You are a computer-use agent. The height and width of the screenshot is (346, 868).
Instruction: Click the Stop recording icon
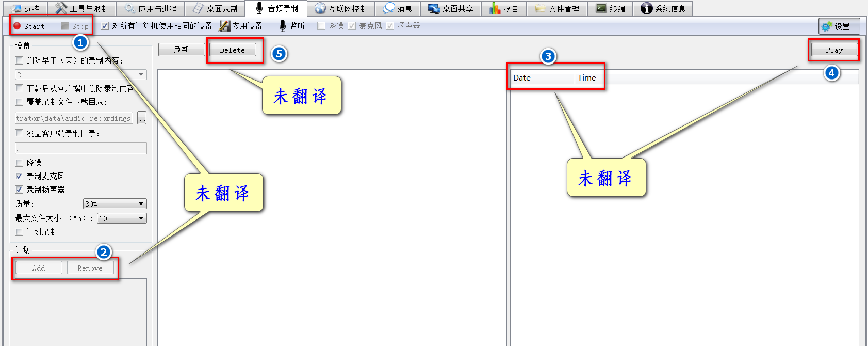coord(65,26)
